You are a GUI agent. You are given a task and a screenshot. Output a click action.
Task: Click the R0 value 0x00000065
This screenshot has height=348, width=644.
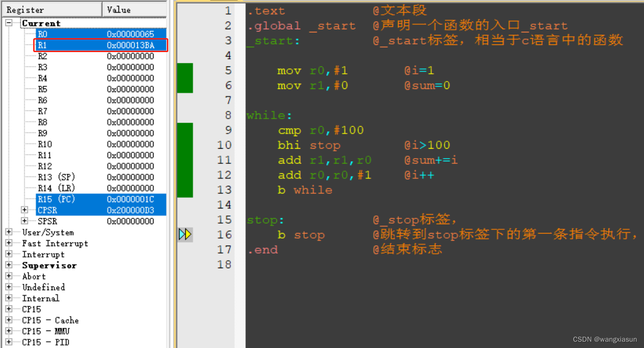click(130, 34)
